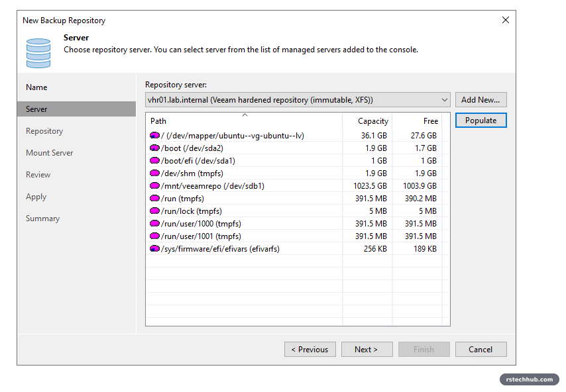
Task: Click the 36.1 GB capacity value
Action: coord(374,136)
